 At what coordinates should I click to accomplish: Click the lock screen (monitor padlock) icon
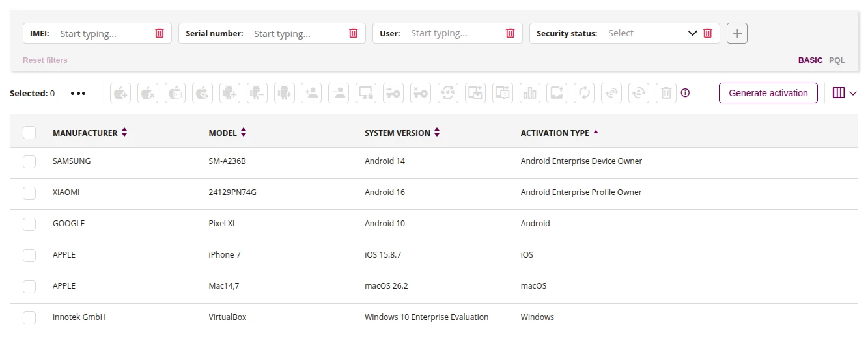point(366,93)
